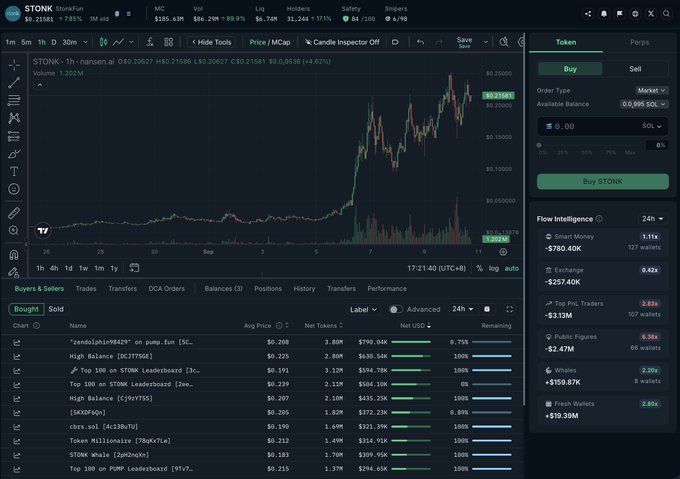The height and width of the screenshot is (479, 680).
Task: Toggle log scale on chart
Action: coord(494,268)
